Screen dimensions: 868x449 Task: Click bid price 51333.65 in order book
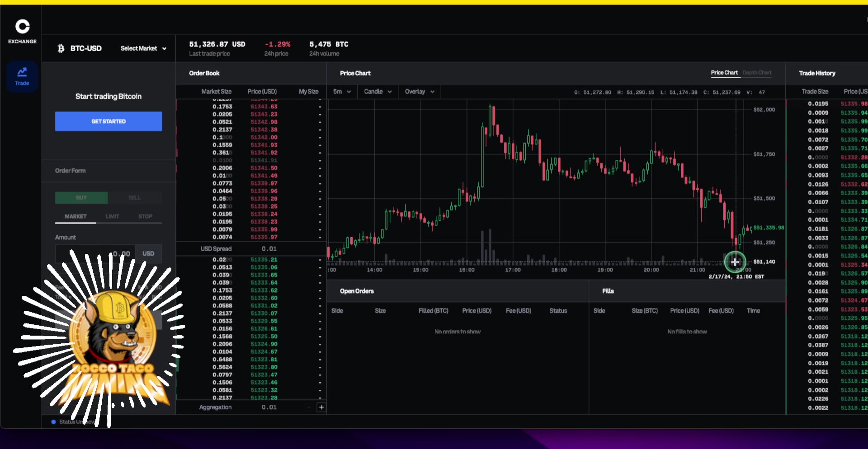(264, 275)
